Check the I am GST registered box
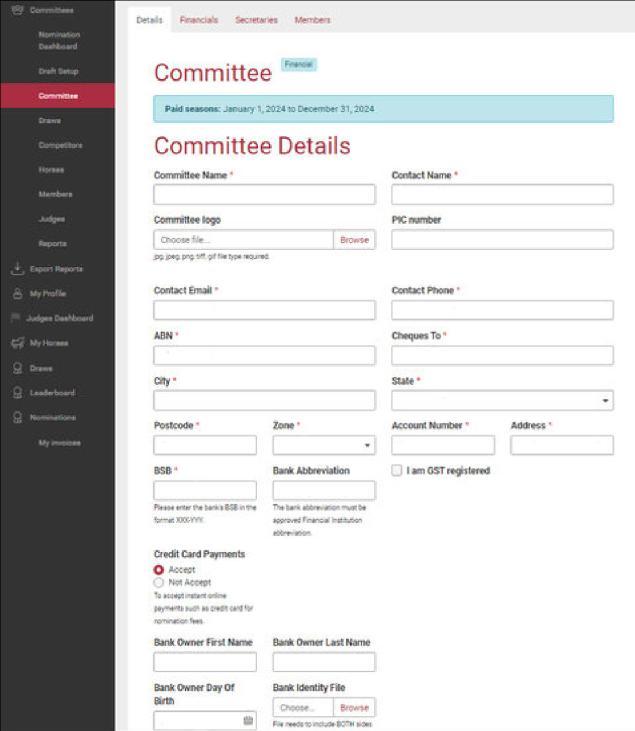 point(397,470)
